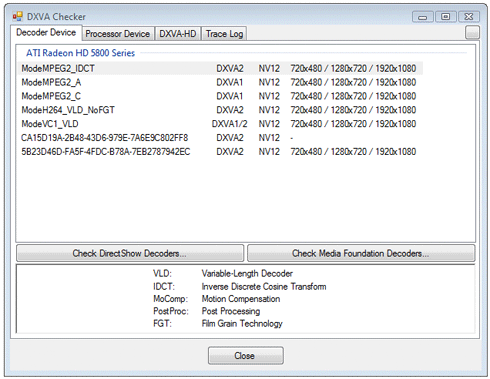This screenshot has width=490, height=379.
Task: Maximize the DXVA Checker window
Action: coord(446,17)
